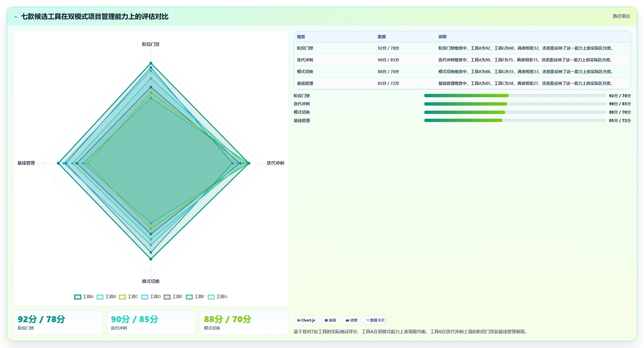Screen dimensions: 644x348
Task: Toggle 工具F dataset in the chart legend
Action: pyautogui.click(x=195, y=297)
